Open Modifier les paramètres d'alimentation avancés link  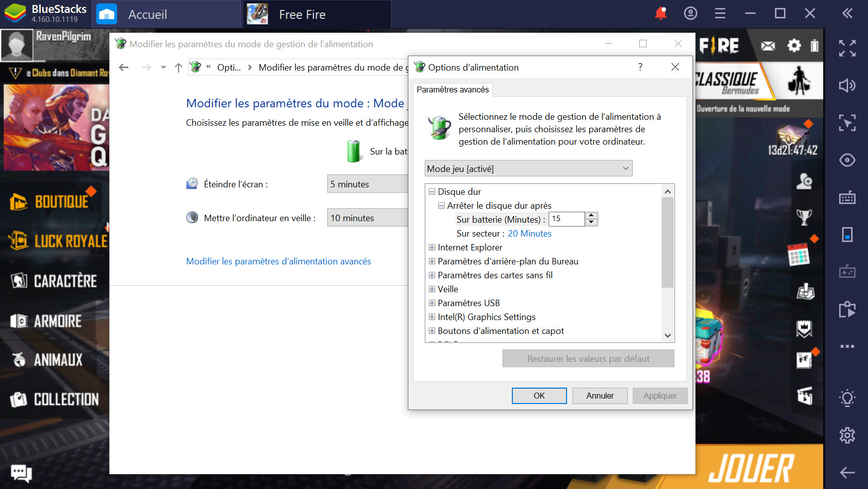tap(279, 261)
